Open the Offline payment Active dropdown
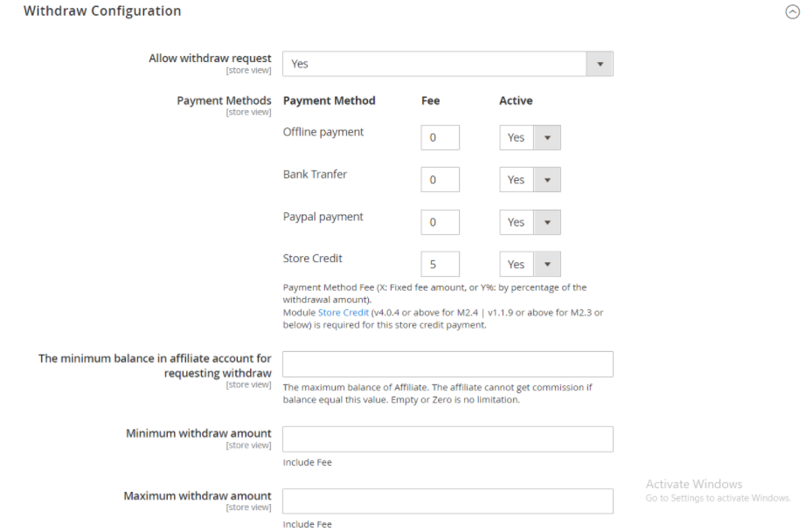805x532 pixels. coord(529,138)
